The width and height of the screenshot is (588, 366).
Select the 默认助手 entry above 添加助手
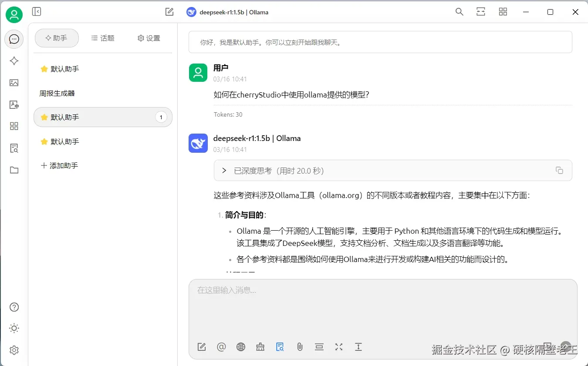click(103, 141)
